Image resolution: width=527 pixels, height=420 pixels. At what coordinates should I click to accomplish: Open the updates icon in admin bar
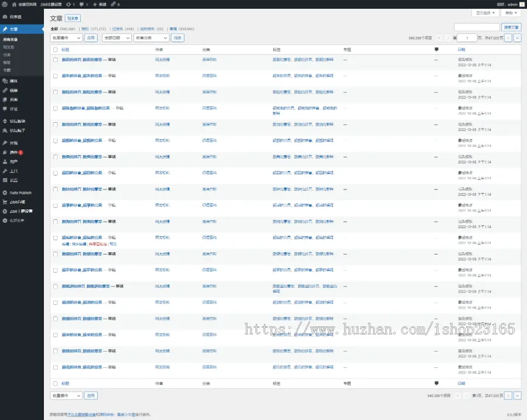click(69, 4)
